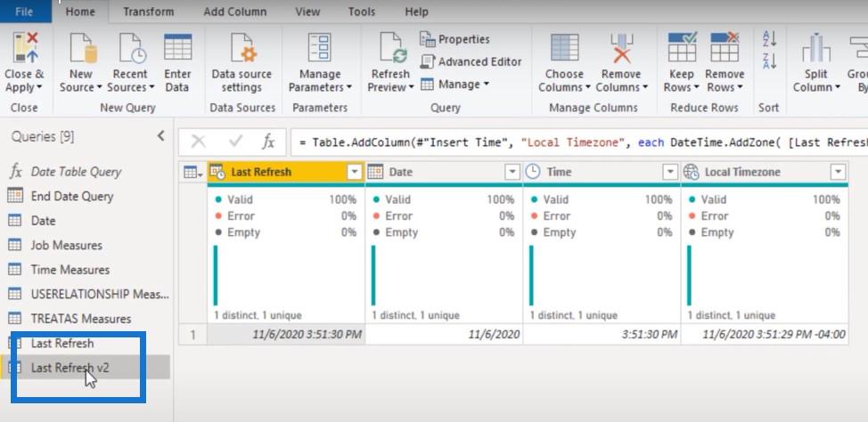Click Last Refresh column datetime type icon
The image size is (868, 422).
[217, 172]
